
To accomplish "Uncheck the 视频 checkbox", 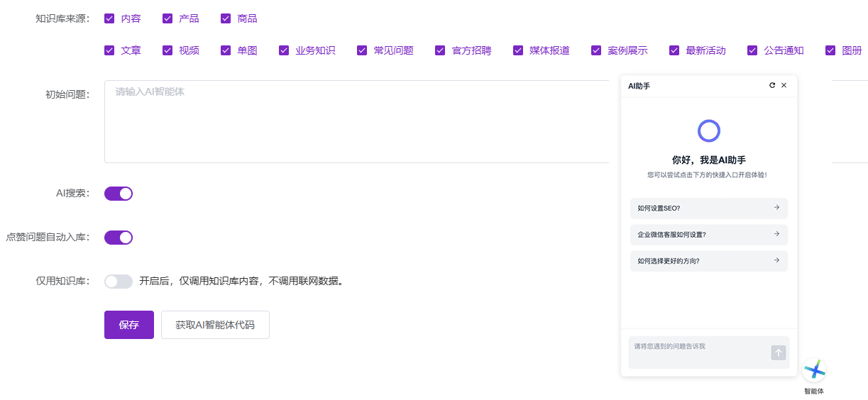I will pyautogui.click(x=167, y=50).
